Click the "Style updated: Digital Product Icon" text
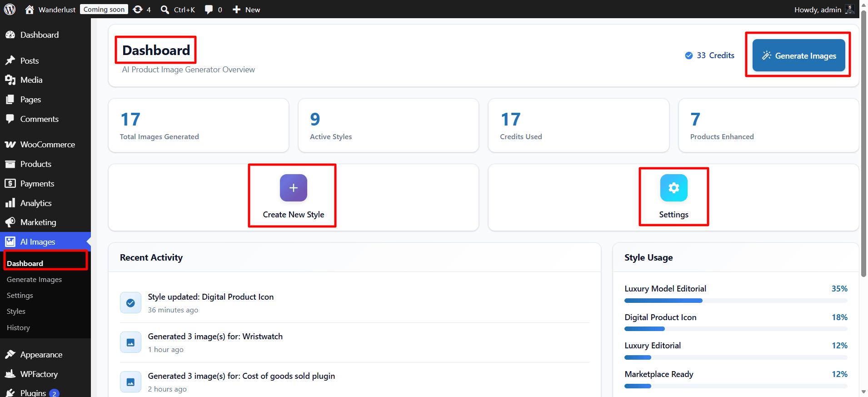Screen dimensions: 868x397 (x=211, y=297)
